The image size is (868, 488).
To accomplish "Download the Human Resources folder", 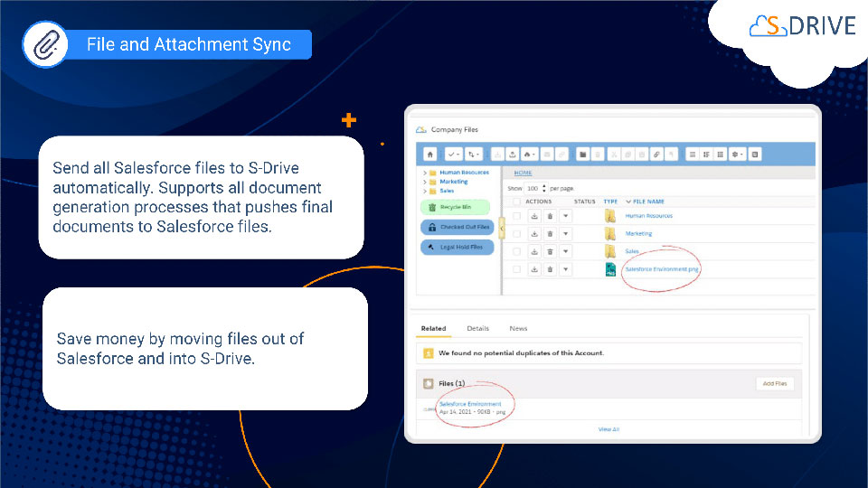I will 534,216.
